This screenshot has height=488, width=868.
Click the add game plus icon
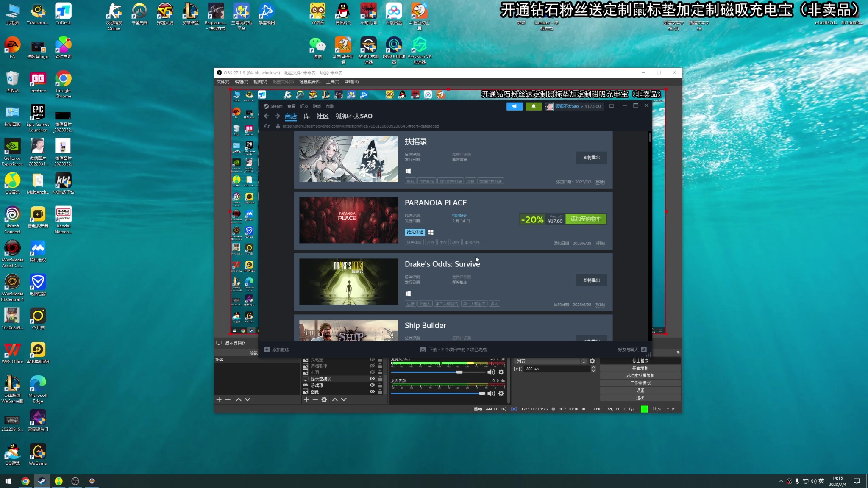coord(267,349)
